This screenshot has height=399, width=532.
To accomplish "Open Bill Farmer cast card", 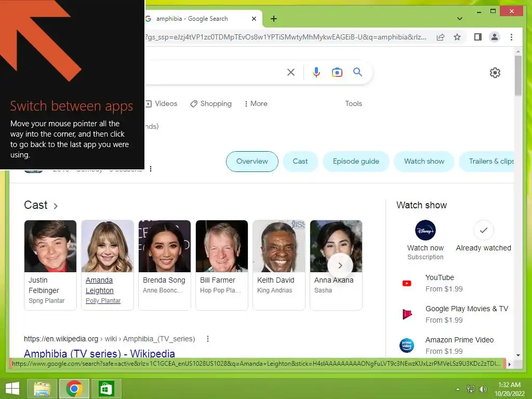I will point(221,265).
